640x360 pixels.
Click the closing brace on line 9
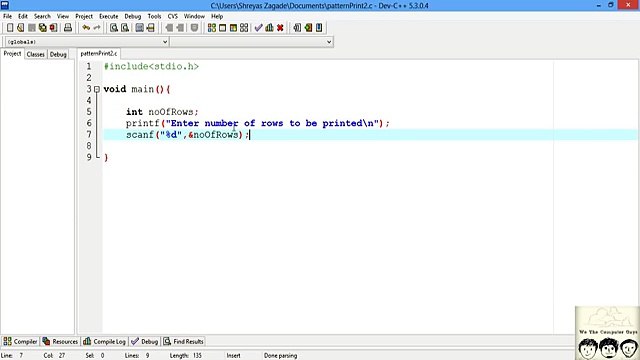pyautogui.click(x=106, y=158)
